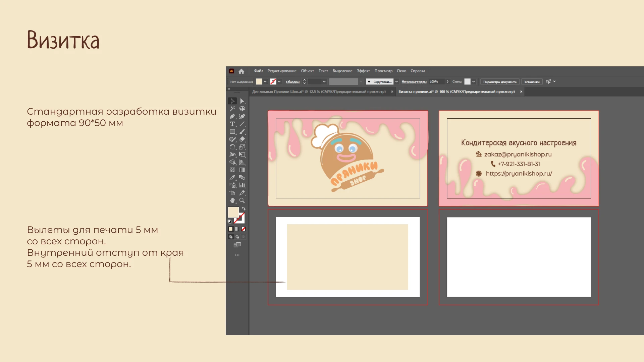Screen dimensions: 644x362
Task: Select the Direct Selection tool
Action: [242, 101]
